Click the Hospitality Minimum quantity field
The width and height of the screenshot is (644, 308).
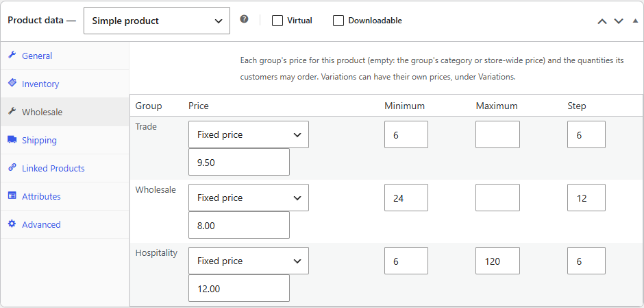tap(406, 261)
